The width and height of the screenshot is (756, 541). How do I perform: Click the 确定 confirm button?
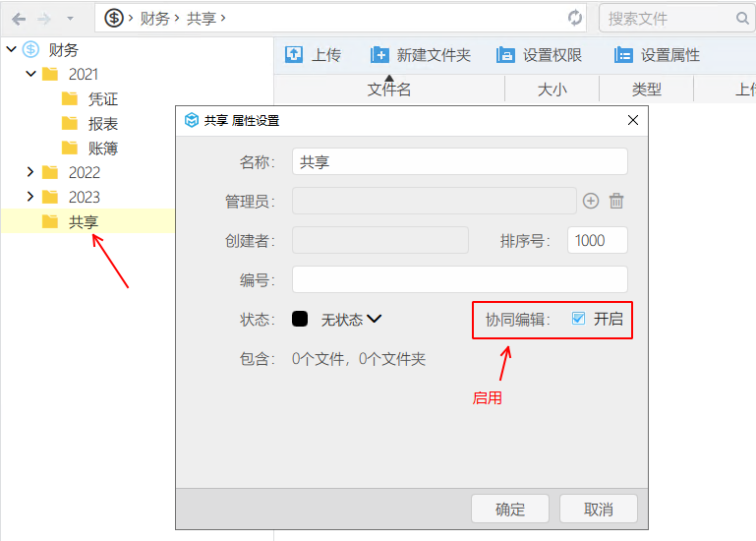tap(510, 509)
